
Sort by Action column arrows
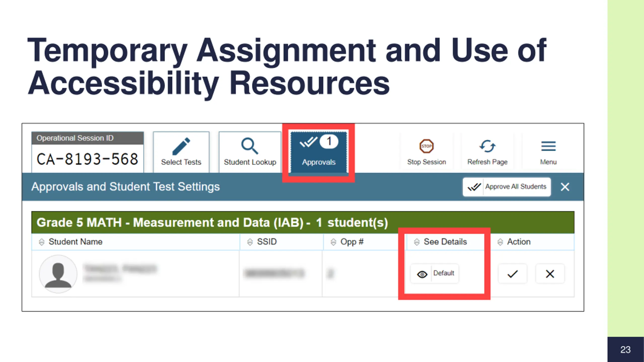(x=500, y=242)
